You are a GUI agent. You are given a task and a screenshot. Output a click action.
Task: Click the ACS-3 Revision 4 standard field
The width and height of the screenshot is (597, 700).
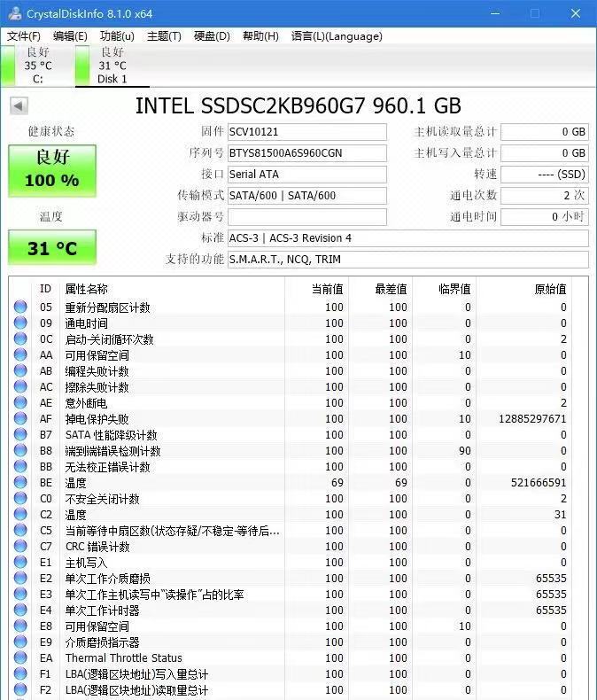coord(407,238)
